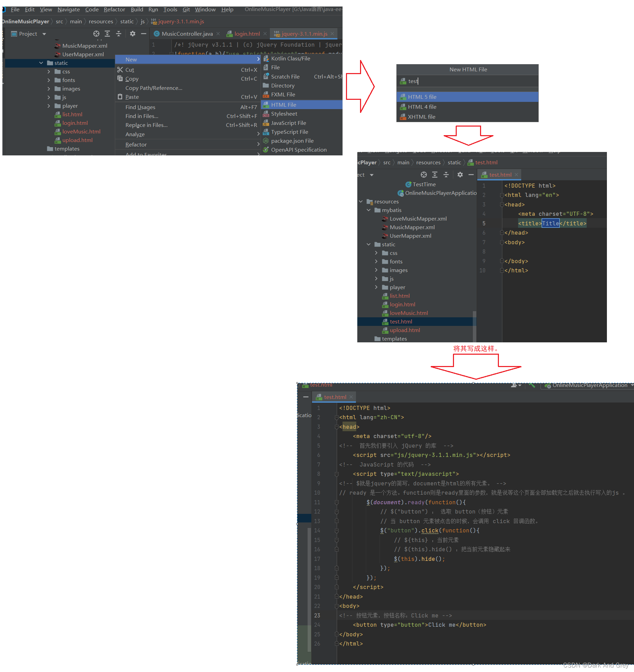Click resources breadcrumb in second window
This screenshot has width=634, height=672.
(x=428, y=162)
